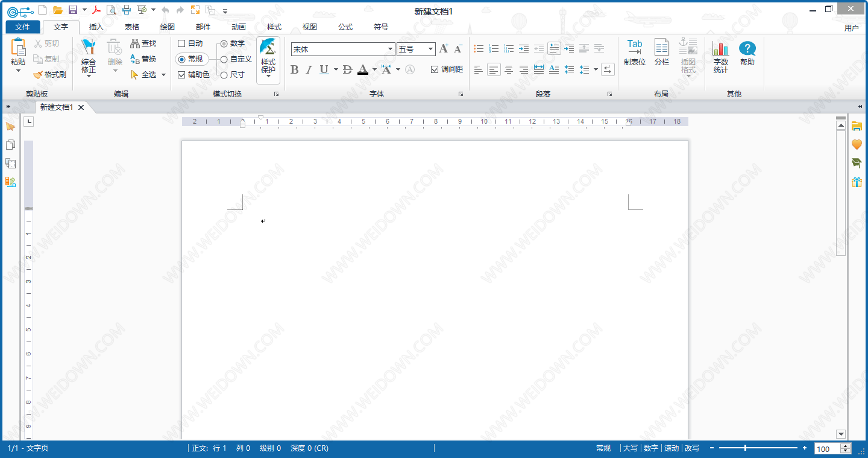Switch to the 表格 ribbon tab
Viewport: 868px width, 458px height.
point(132,27)
